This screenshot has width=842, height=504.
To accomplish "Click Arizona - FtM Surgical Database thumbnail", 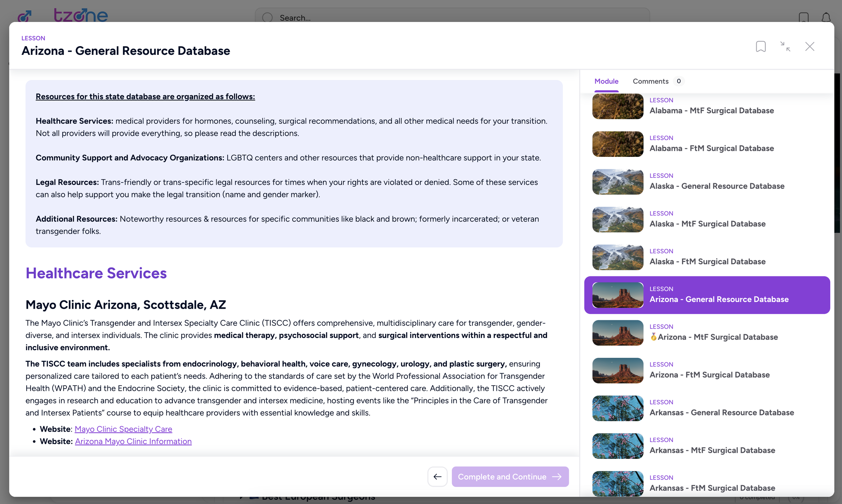I will (x=617, y=371).
